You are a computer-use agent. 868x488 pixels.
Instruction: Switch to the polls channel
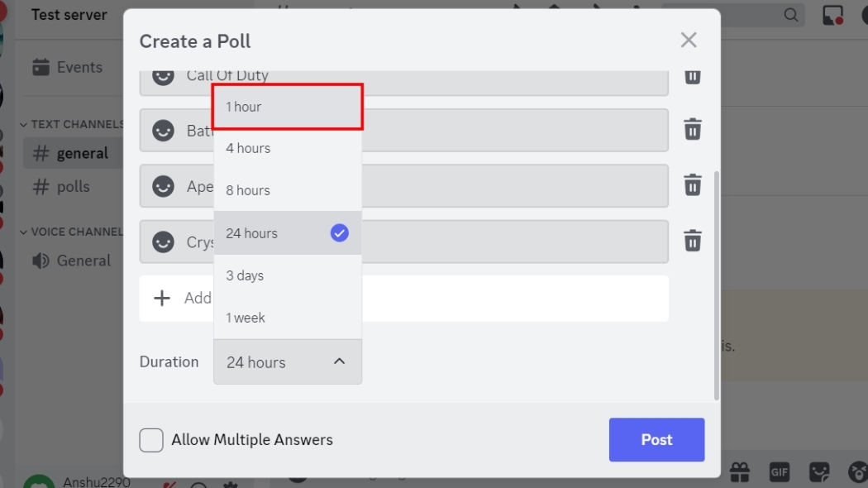[74, 186]
